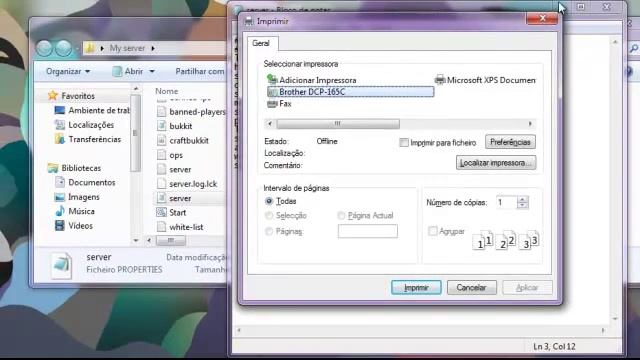The height and width of the screenshot is (360, 640).
Task: Open Imagens library in sidebar
Action: (x=84, y=197)
